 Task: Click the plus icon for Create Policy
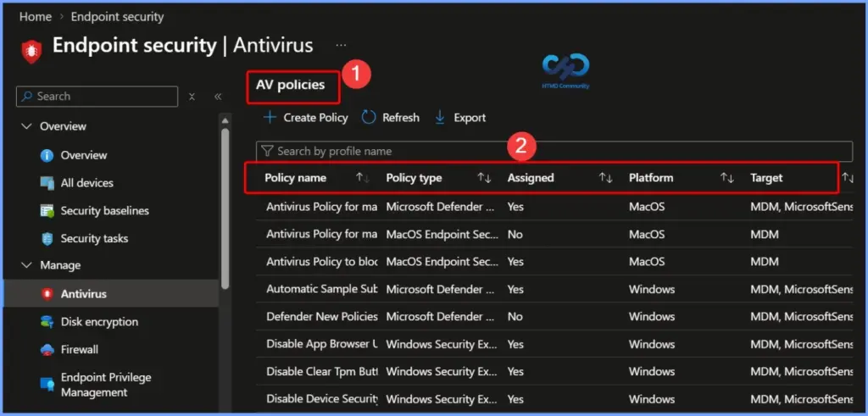(270, 117)
